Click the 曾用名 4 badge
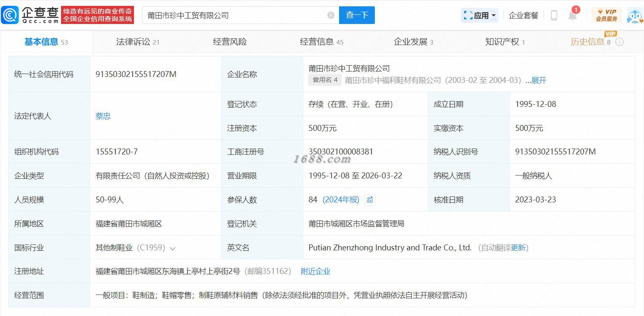Viewport: 644px width, 316px height. (325, 80)
